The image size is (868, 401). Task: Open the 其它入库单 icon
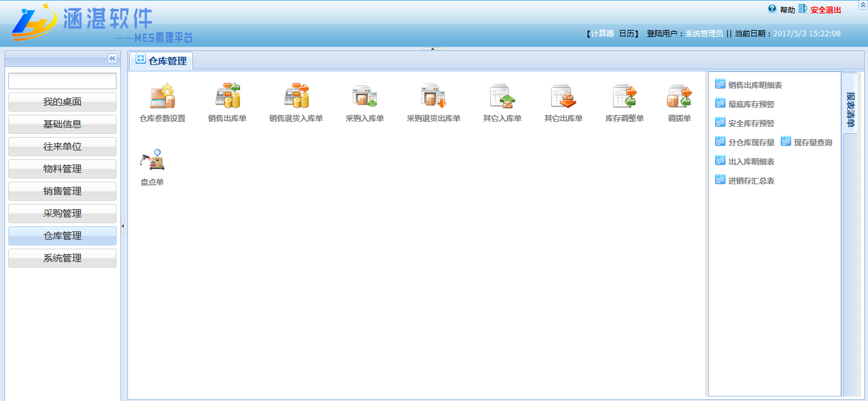coord(502,96)
